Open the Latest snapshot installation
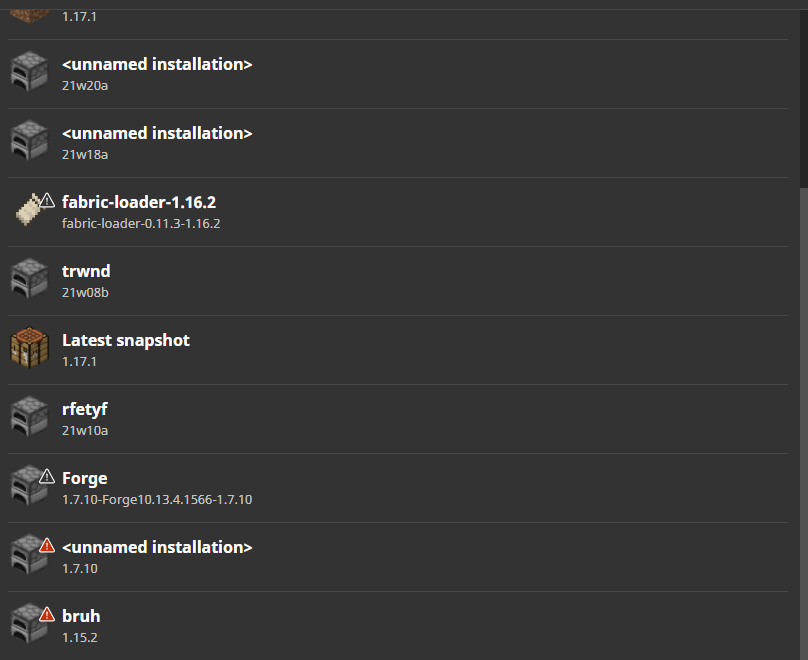The image size is (808, 660). 125,340
